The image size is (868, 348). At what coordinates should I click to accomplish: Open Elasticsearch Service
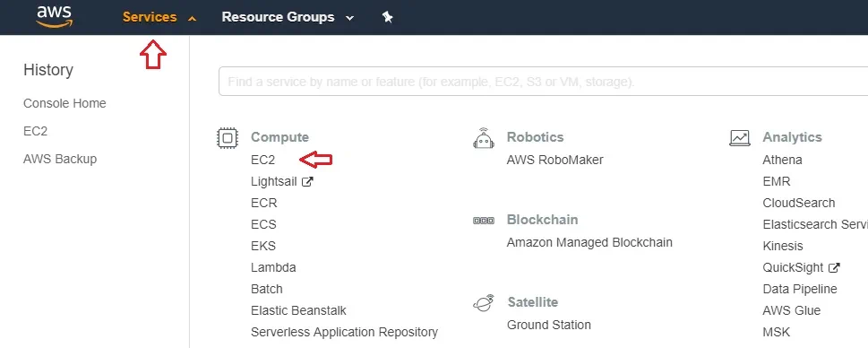tap(815, 224)
